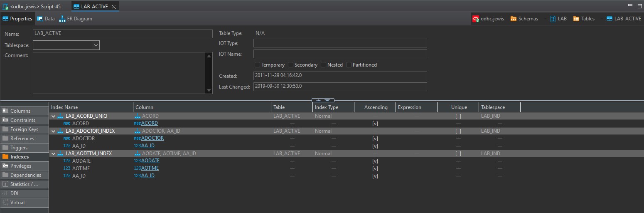Image resolution: width=644 pixels, height=213 pixels.
Task: Open AA_ID link under LAB_AODTTM_INDEX
Action: point(148,176)
